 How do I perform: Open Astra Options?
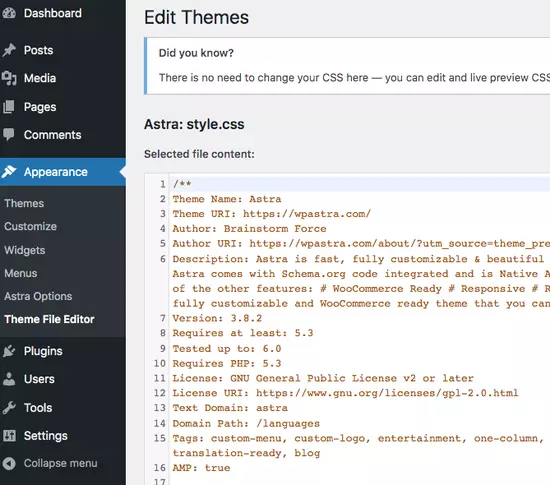point(38,296)
